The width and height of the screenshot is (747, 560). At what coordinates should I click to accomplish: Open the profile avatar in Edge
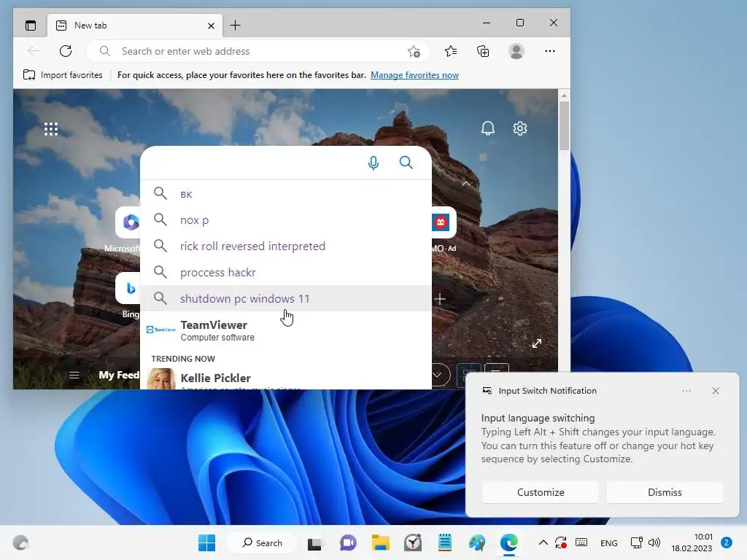pos(516,51)
